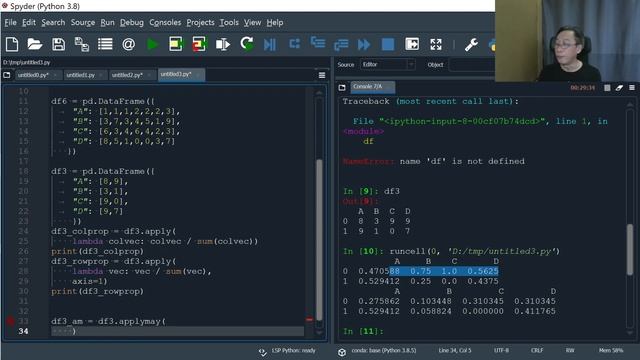This screenshot has height=360, width=640.
Task: Click the debug step-into icon
Action: pos(318,42)
